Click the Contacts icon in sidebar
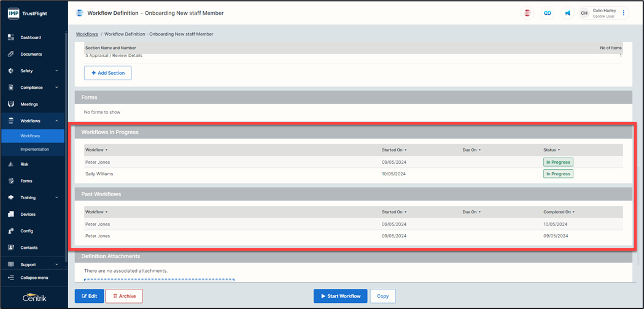 [11, 248]
